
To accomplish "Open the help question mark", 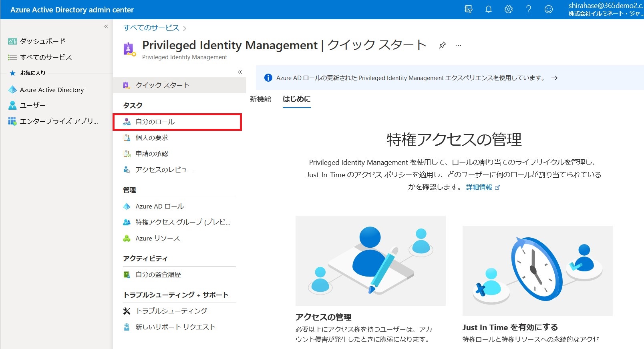I will click(x=529, y=9).
